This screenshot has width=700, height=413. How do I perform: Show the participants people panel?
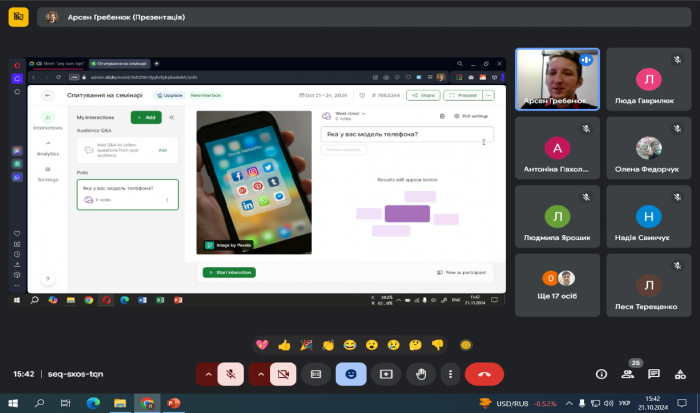(627, 374)
